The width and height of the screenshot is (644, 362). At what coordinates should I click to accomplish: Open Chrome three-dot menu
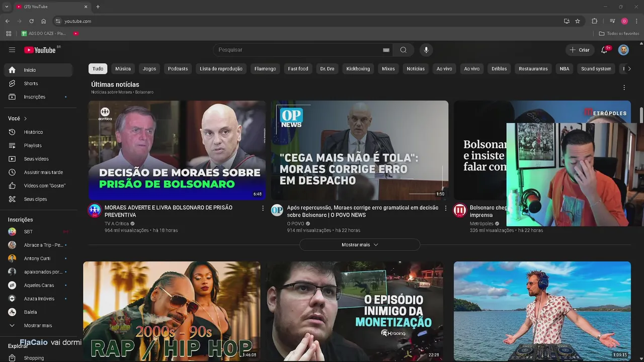coord(636,21)
